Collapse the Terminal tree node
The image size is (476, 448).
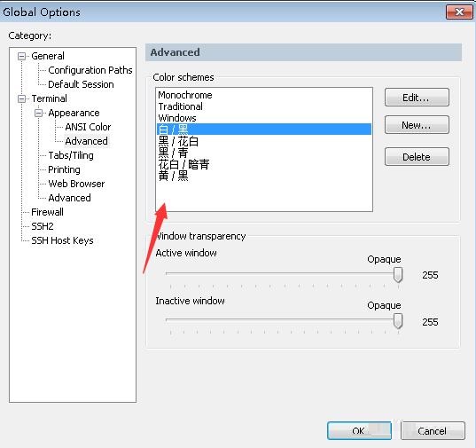(x=21, y=98)
